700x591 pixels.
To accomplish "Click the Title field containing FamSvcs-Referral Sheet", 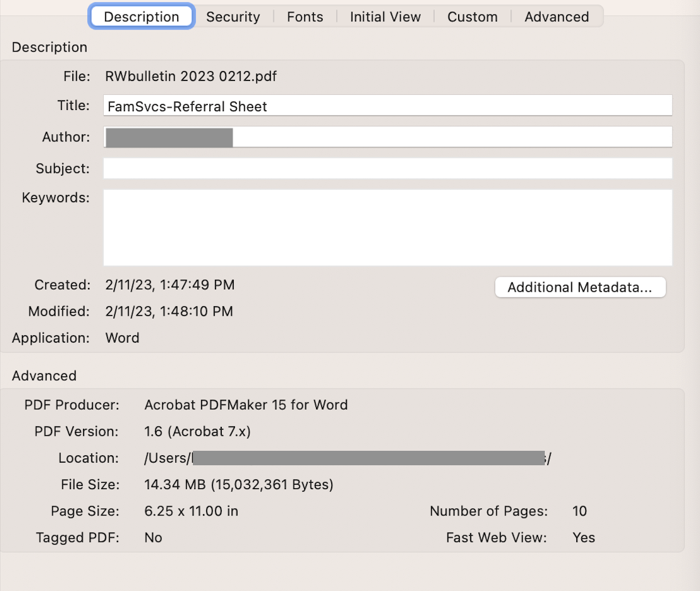I will coord(388,106).
